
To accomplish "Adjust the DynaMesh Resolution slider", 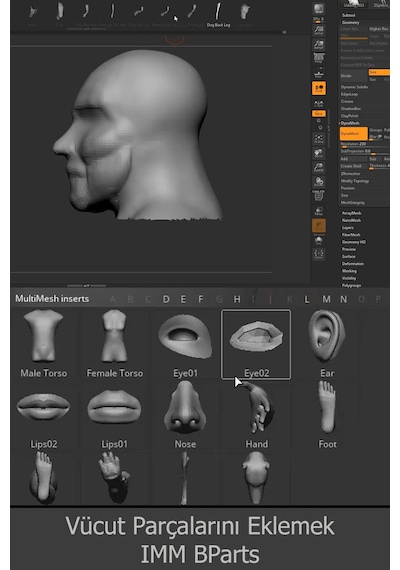I will [365, 144].
